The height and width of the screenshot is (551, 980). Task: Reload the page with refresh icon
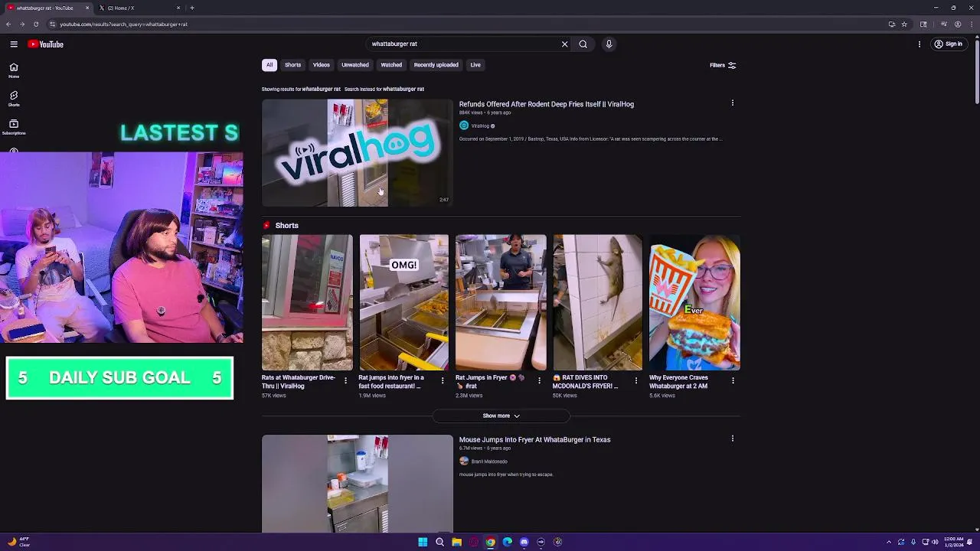click(x=35, y=24)
